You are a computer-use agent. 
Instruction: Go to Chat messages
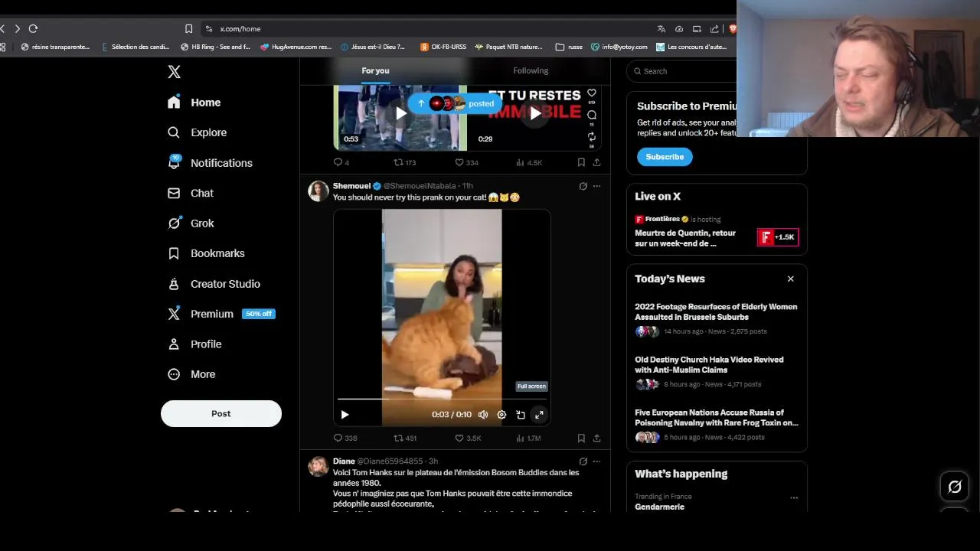tap(191, 193)
